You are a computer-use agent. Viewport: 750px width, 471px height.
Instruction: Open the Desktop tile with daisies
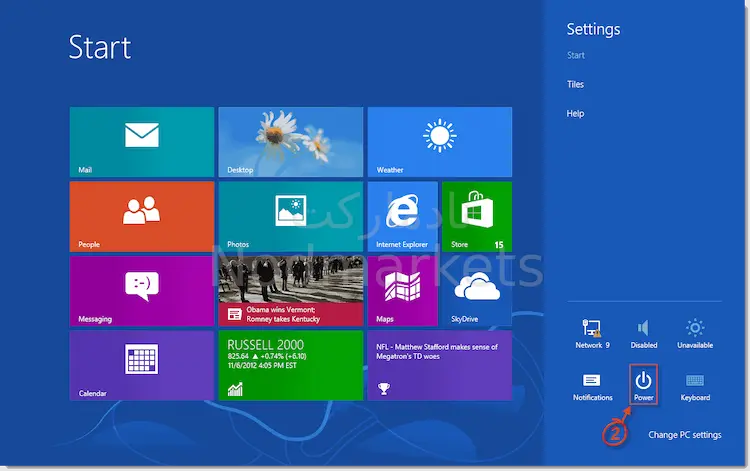click(290, 141)
